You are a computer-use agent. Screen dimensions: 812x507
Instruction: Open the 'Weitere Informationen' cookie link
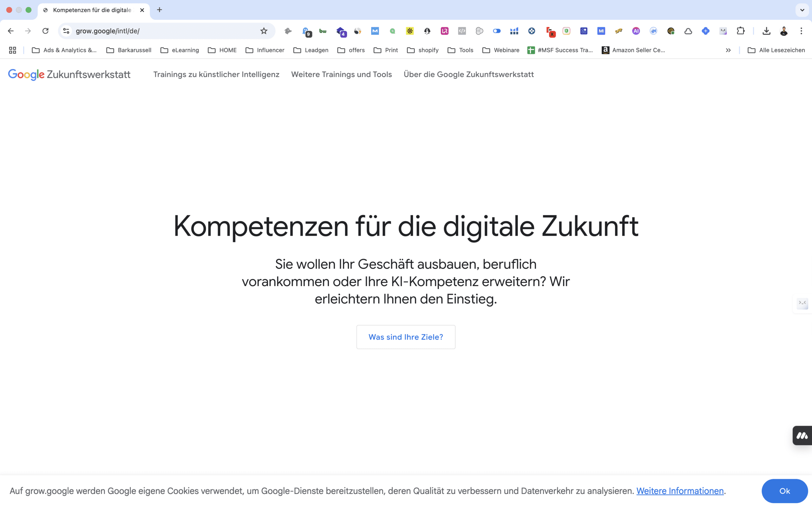point(680,491)
